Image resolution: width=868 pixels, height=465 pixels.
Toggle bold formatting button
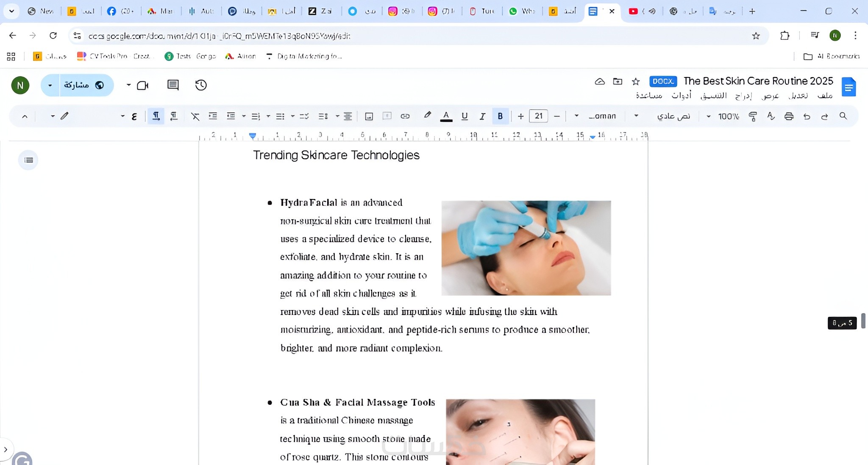[500, 116]
